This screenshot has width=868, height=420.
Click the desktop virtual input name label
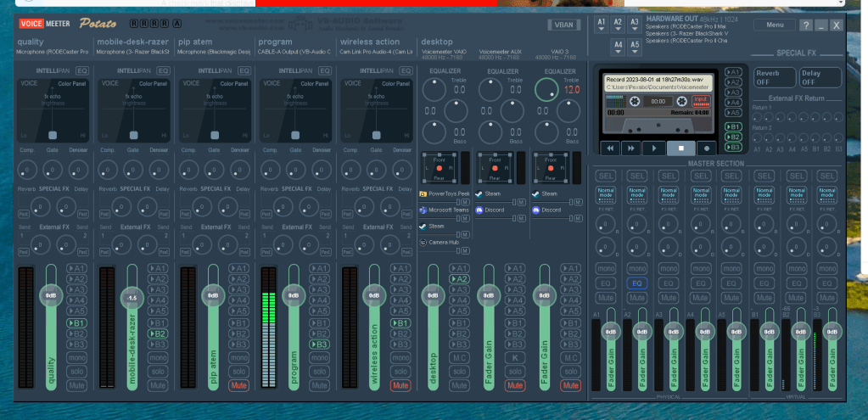[x=437, y=42]
